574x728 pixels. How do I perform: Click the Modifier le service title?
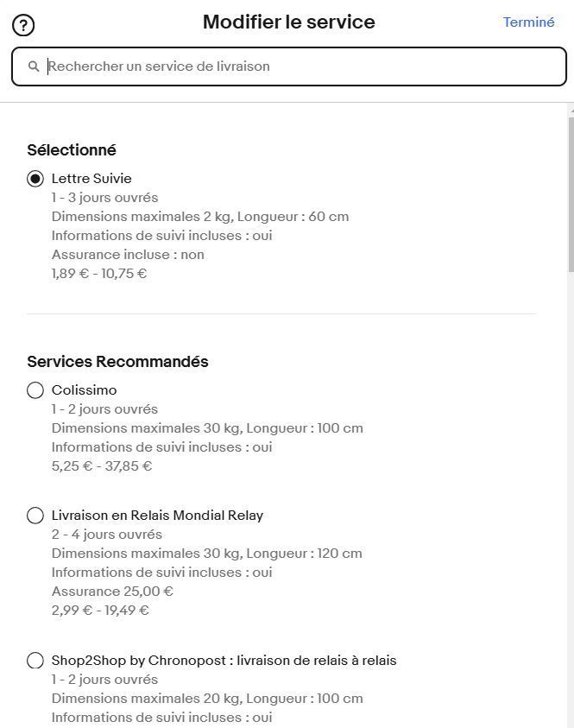tap(288, 22)
